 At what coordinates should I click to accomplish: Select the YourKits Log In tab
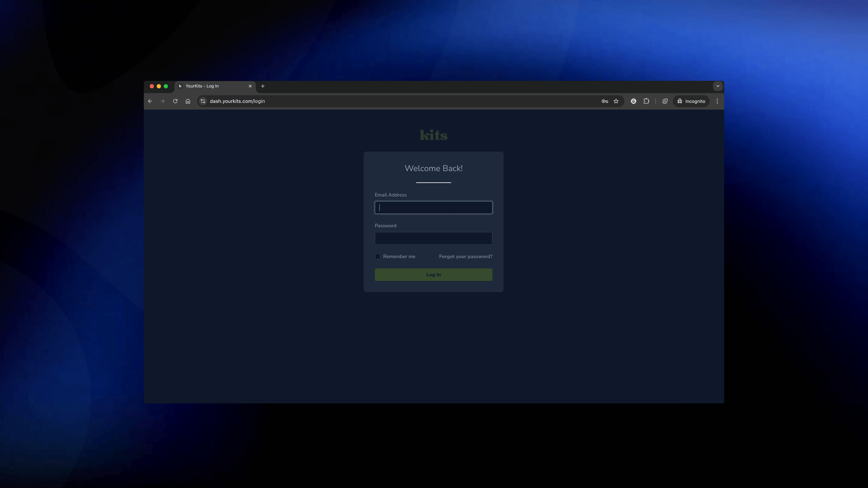(x=209, y=86)
